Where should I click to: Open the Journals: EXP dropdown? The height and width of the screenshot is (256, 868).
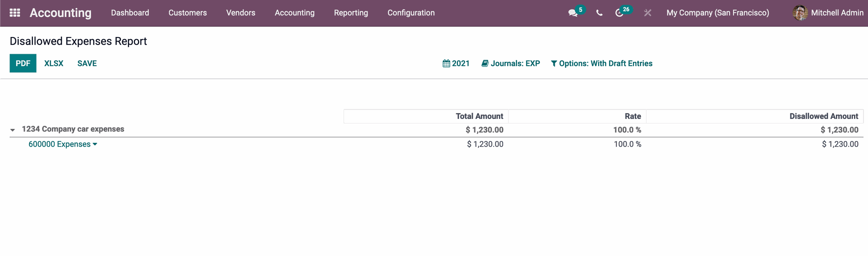tap(511, 63)
